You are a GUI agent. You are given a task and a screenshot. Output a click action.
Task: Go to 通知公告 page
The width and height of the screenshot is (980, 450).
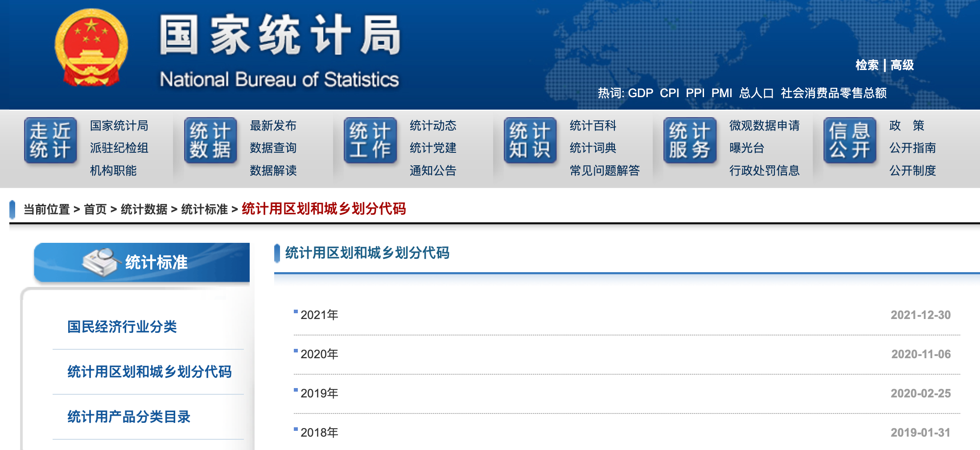point(433,171)
